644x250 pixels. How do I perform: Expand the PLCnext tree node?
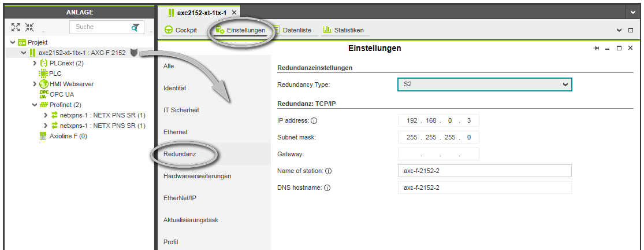(x=35, y=63)
